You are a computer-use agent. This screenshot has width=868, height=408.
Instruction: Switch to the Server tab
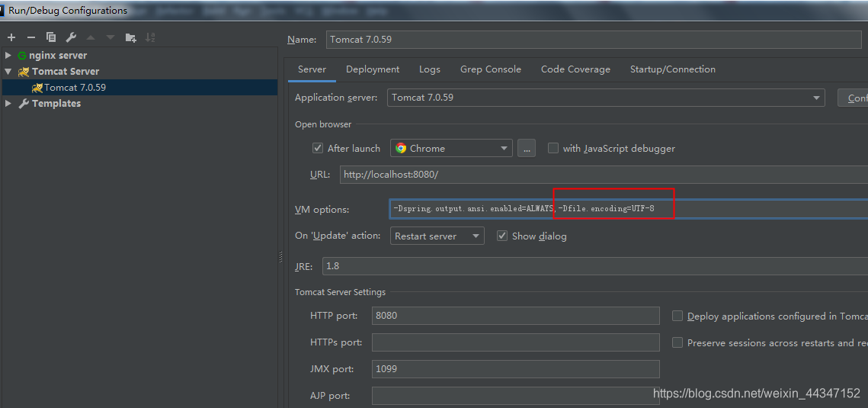point(312,69)
